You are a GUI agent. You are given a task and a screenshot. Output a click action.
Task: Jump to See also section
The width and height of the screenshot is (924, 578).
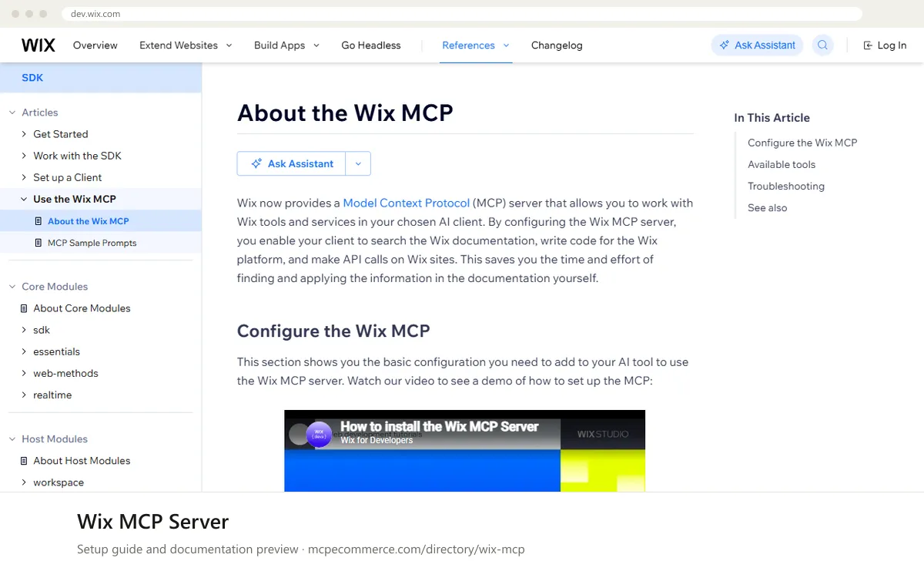click(768, 207)
